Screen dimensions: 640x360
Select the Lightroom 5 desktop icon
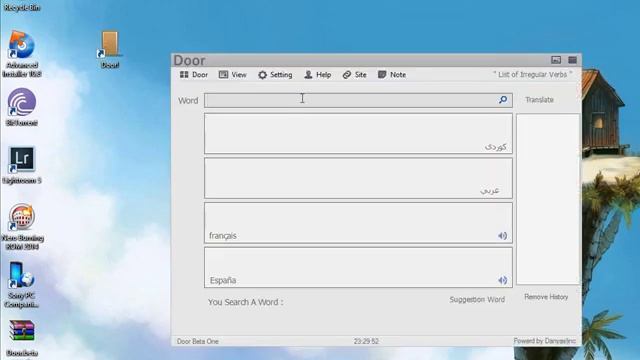[22, 165]
